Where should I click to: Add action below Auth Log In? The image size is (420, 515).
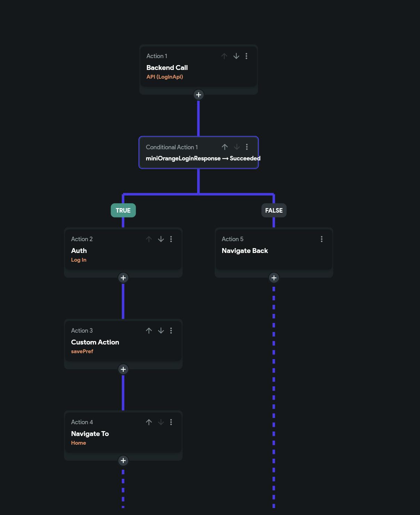(x=123, y=278)
